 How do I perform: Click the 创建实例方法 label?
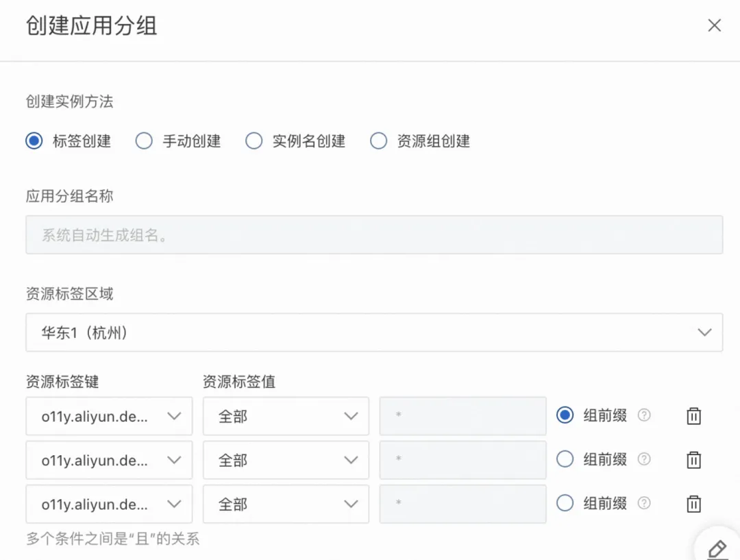pyautogui.click(x=69, y=101)
